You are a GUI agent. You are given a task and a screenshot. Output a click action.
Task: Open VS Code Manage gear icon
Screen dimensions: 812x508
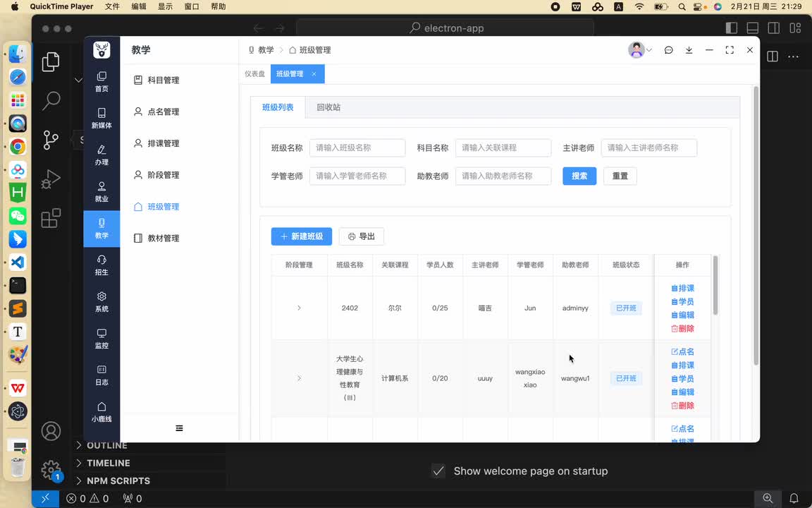pyautogui.click(x=51, y=470)
